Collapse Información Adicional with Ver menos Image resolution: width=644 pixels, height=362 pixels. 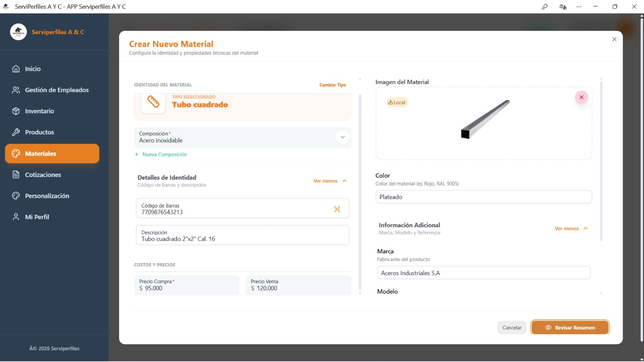pos(571,228)
